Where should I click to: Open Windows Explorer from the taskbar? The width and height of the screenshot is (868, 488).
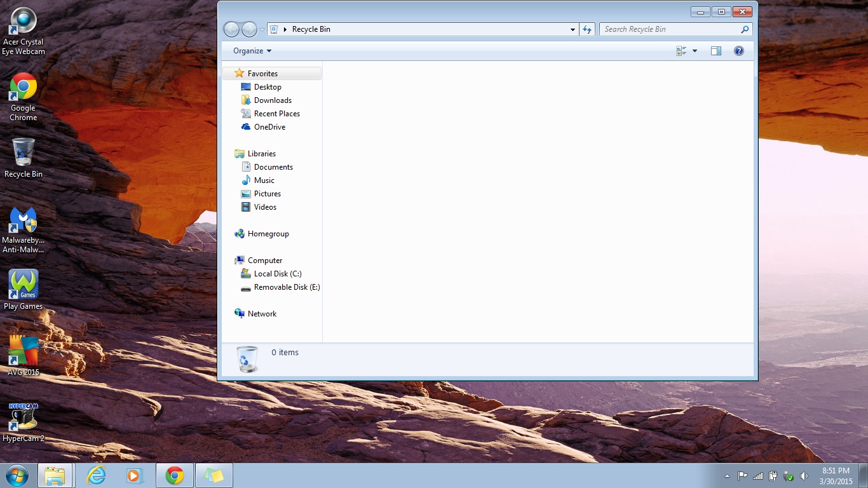pos(55,475)
